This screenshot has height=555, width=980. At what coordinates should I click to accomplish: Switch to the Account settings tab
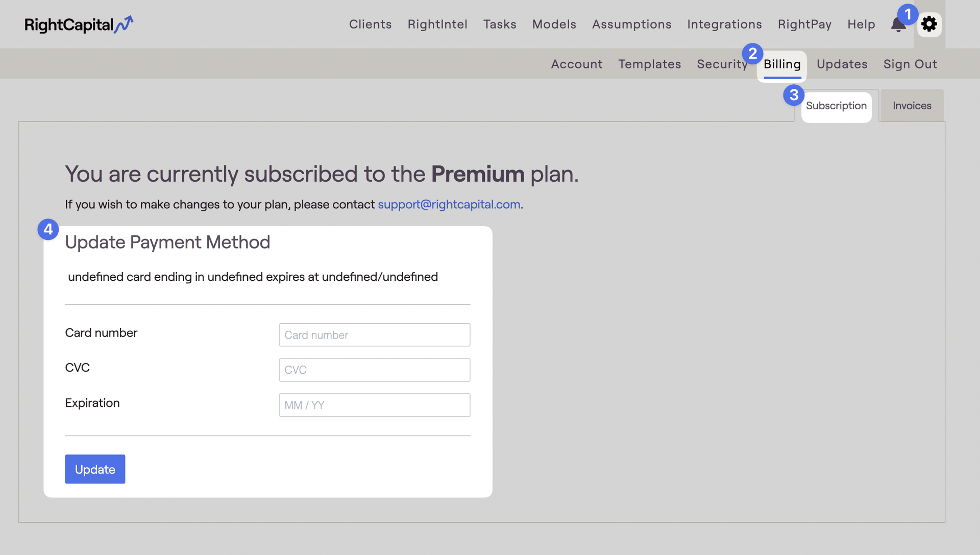(577, 64)
